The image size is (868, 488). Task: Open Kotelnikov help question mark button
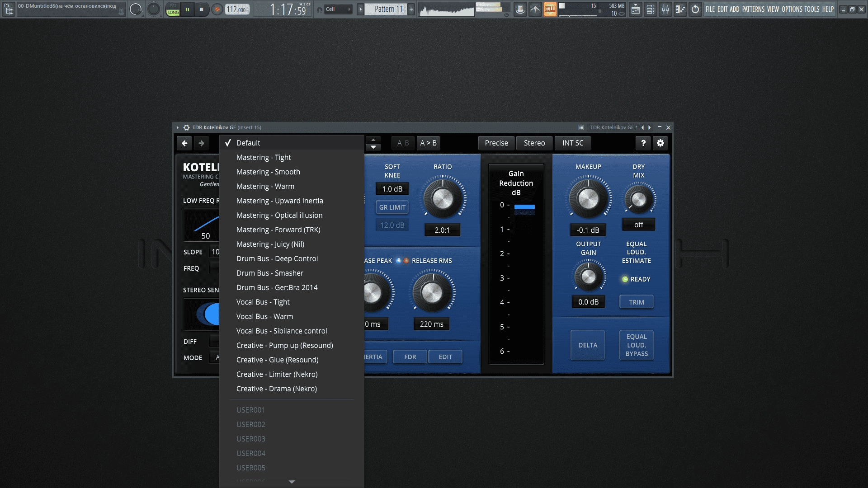(643, 143)
